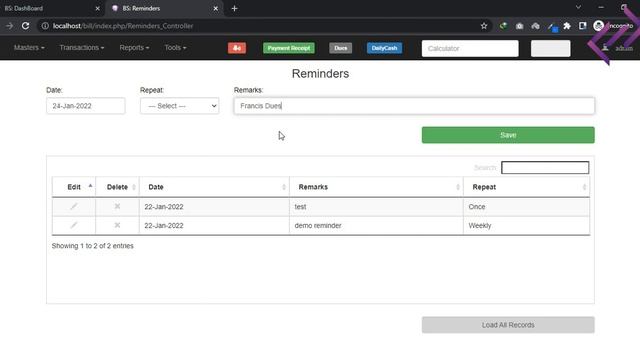This screenshot has width=640, height=360.
Task: Click the browser address bar URL
Action: coord(123,26)
